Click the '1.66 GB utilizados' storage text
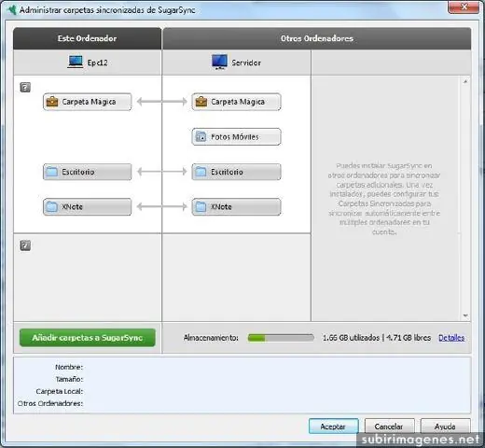485x448 pixels. (x=351, y=338)
